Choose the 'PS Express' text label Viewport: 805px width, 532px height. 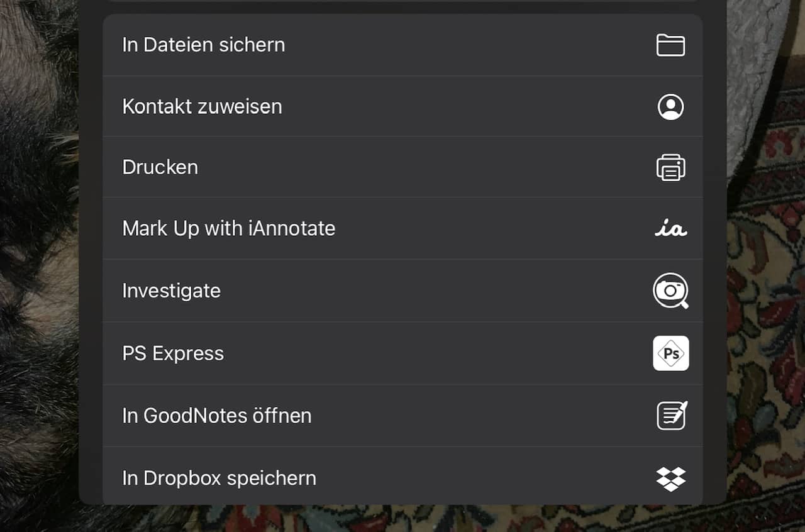coord(173,353)
